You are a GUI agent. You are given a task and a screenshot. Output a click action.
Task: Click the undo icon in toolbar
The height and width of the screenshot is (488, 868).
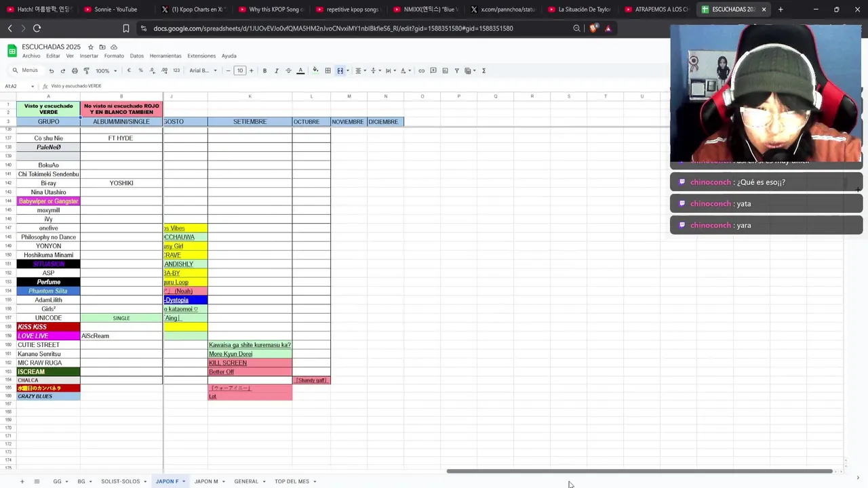coord(51,70)
